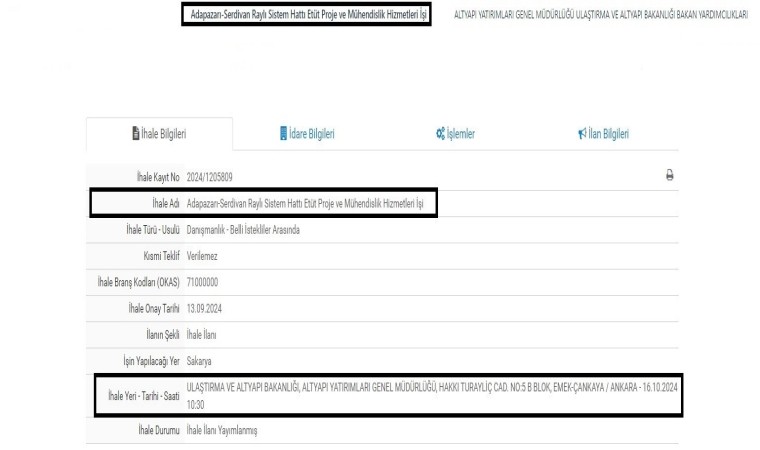Click the megaphone icon on İlan Bilgileri tab
Viewport: 760px width, 450px height.
[582, 134]
